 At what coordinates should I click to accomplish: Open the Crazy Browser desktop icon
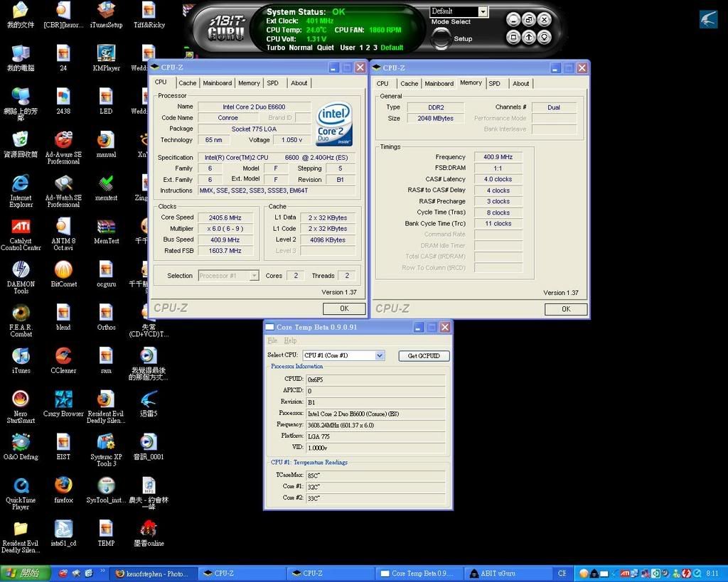click(x=63, y=403)
